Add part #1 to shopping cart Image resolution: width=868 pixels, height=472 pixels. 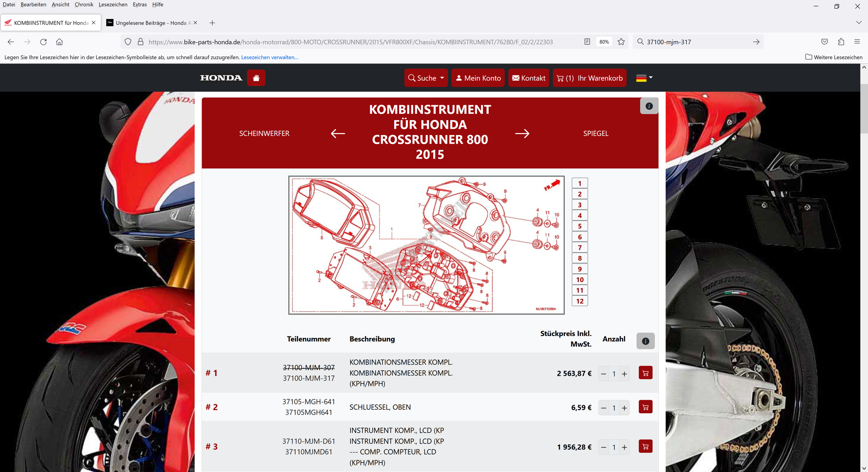click(645, 373)
